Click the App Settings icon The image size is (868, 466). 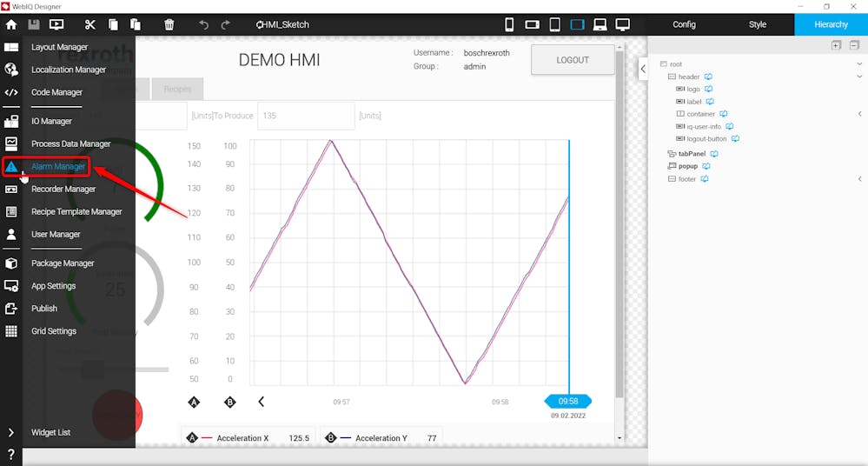tap(11, 286)
